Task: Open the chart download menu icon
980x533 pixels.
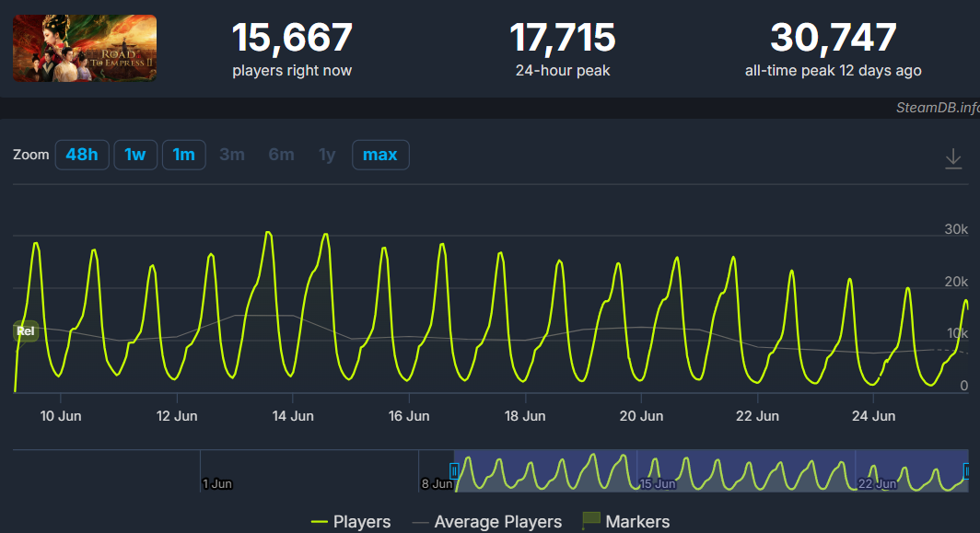Action: point(953,158)
